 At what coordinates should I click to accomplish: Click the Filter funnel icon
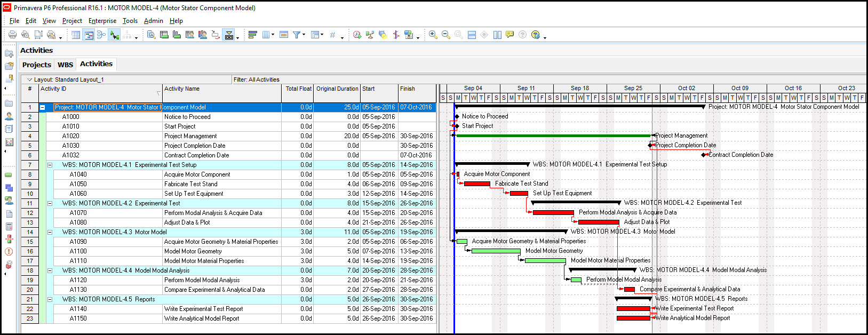click(297, 35)
